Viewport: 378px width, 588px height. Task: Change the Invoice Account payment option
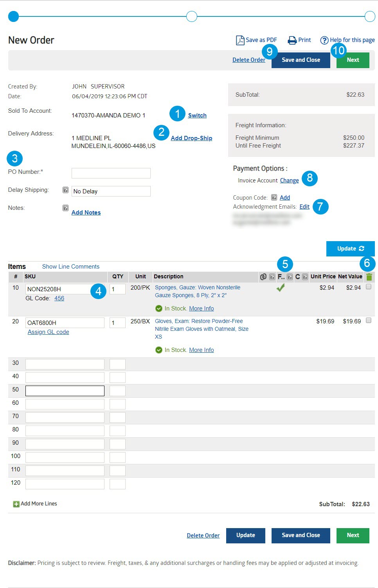point(289,180)
